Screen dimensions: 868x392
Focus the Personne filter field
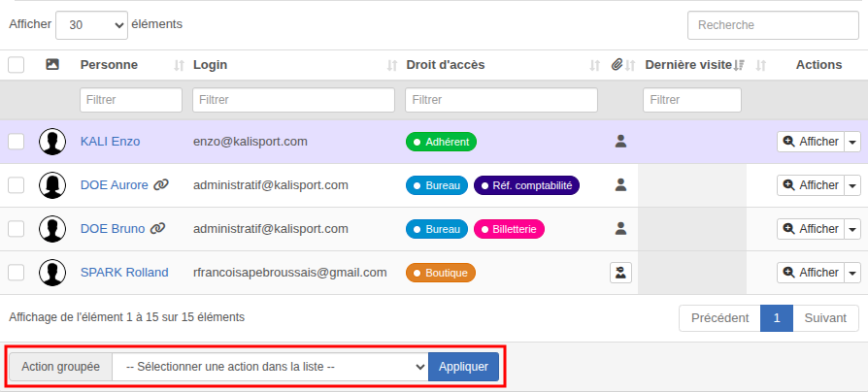click(x=131, y=100)
